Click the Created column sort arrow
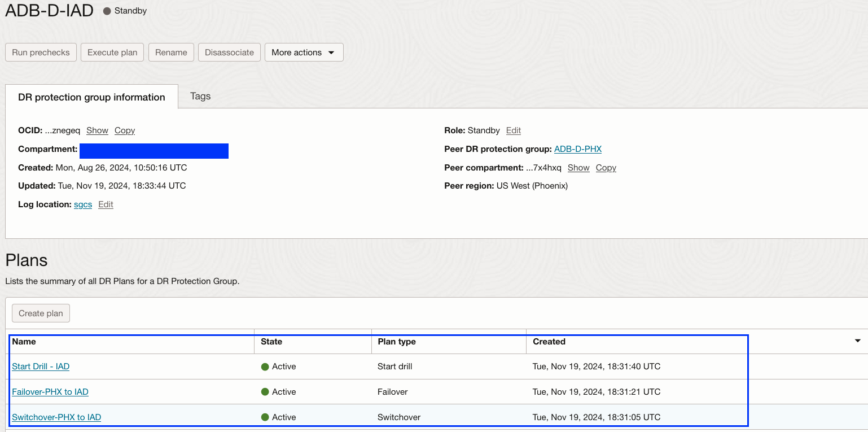868x432 pixels. pos(858,341)
